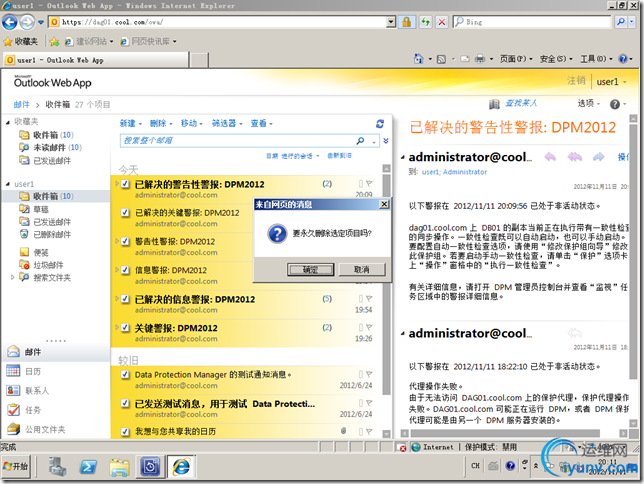644x484 pixels.
Task: Click the magnifier in the mailbox search box
Action: pos(360,141)
